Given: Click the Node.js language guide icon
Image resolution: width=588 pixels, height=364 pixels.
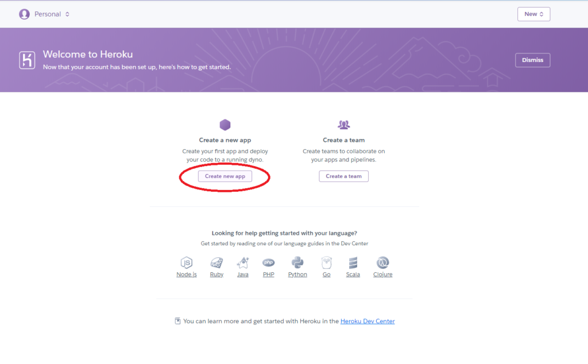Looking at the screenshot, I should click(187, 262).
